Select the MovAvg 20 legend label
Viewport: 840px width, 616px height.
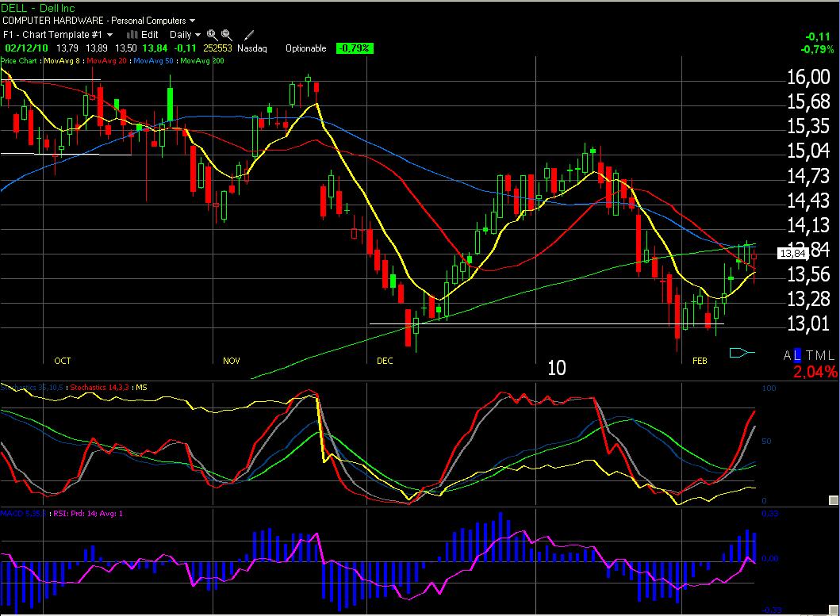tap(106, 60)
